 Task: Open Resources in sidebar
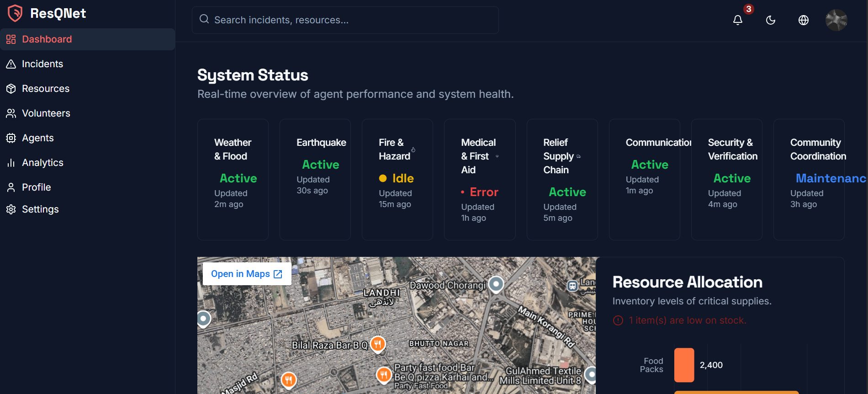click(x=45, y=89)
